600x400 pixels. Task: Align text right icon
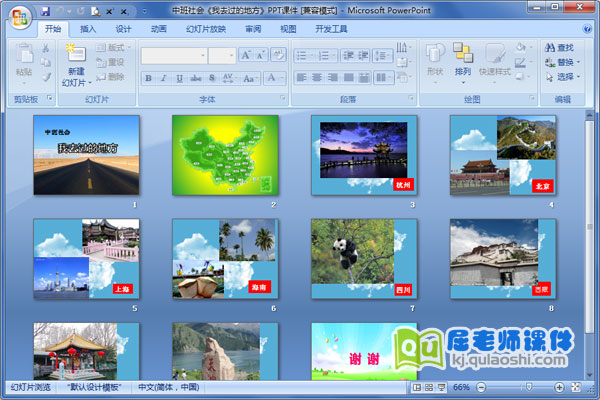pyautogui.click(x=333, y=78)
